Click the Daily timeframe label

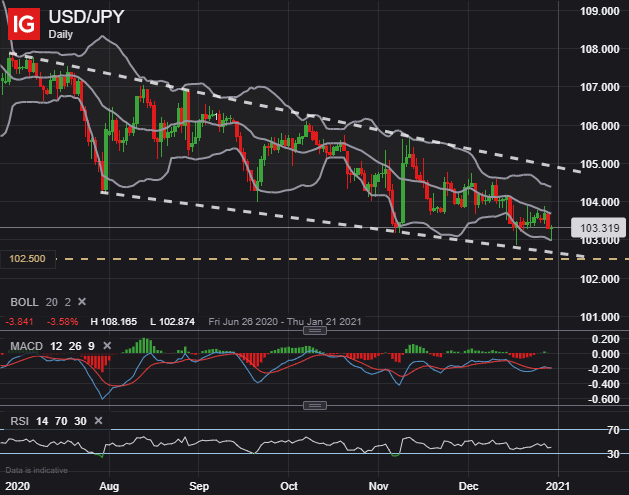pos(61,34)
